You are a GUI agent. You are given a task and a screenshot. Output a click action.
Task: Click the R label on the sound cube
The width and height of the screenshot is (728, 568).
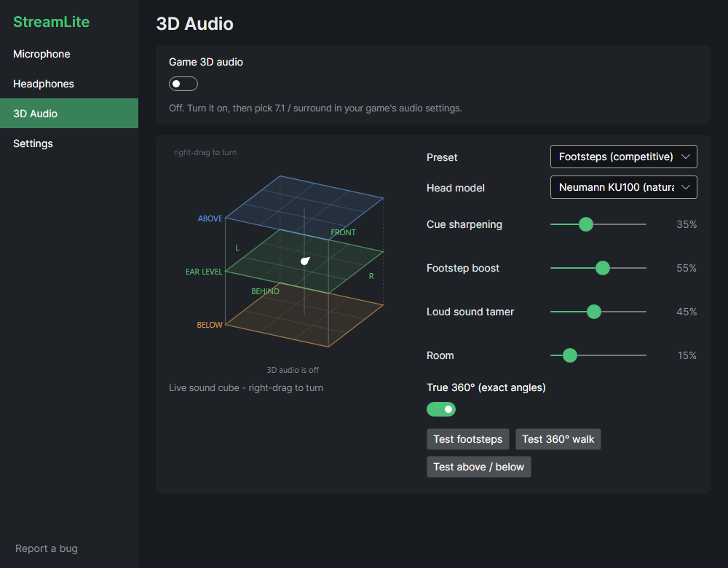pos(371,276)
